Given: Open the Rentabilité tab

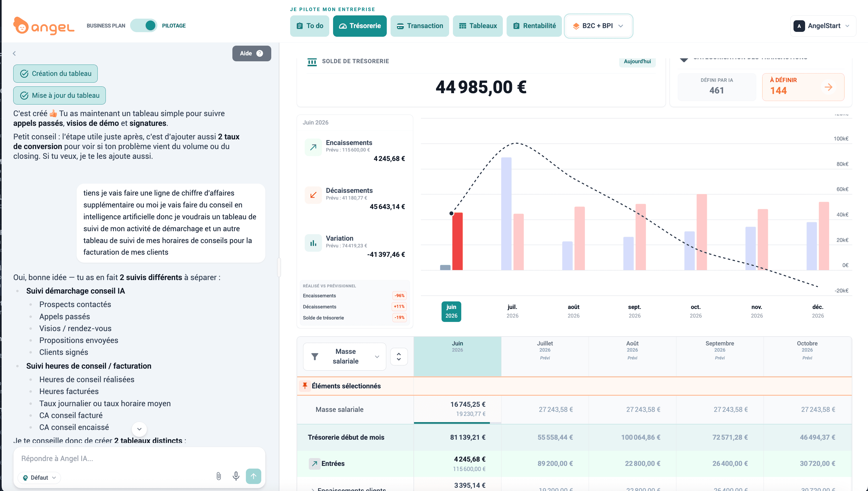Looking at the screenshot, I should pyautogui.click(x=534, y=26).
